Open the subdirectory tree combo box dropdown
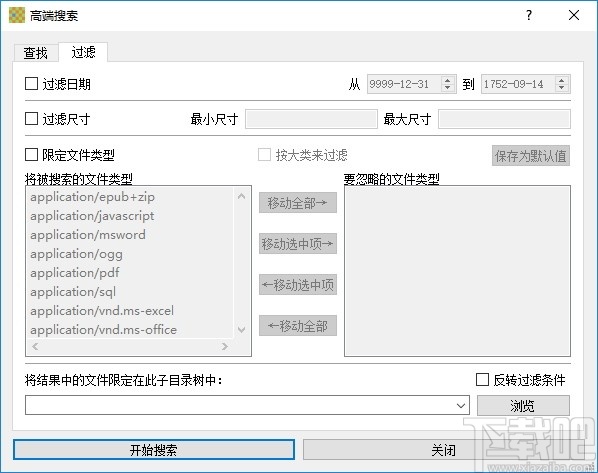The height and width of the screenshot is (473, 598). tap(461, 405)
